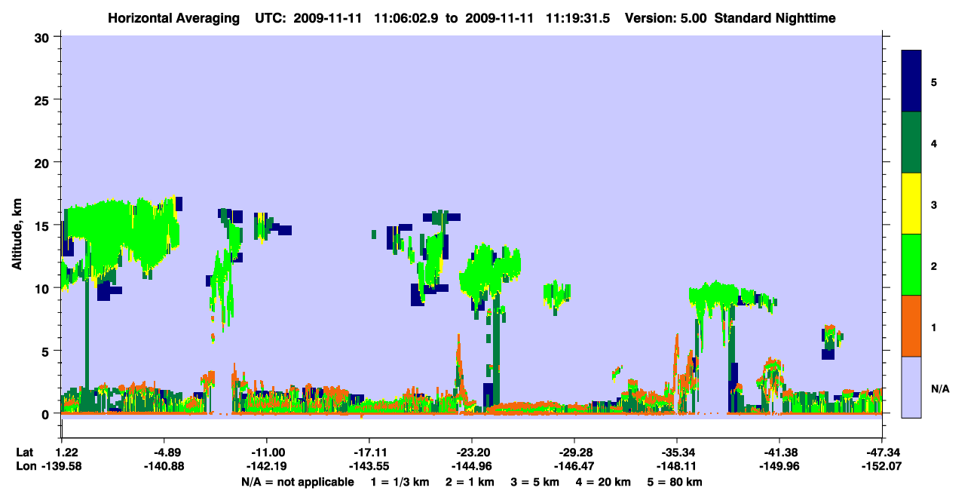This screenshot has width=980, height=503.
Task: Click 'Version: 5.00' in the title
Action: point(666,18)
